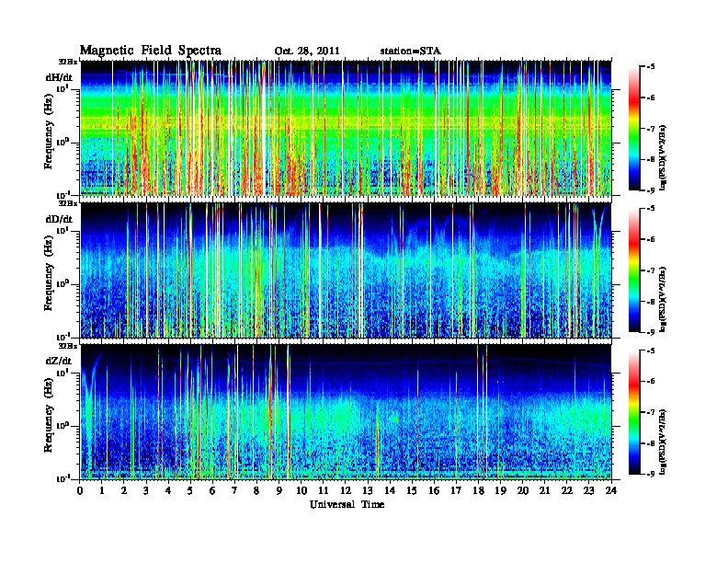Image resolution: width=728 pixels, height=563 pixels.
Task: Click the color scale bar beside dD/dt panel
Action: click(633, 270)
